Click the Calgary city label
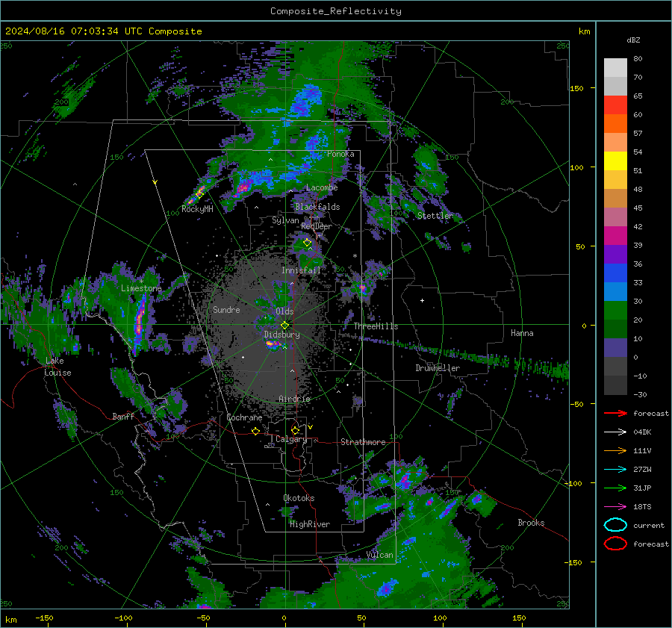The height and width of the screenshot is (628, 672). pyautogui.click(x=291, y=439)
